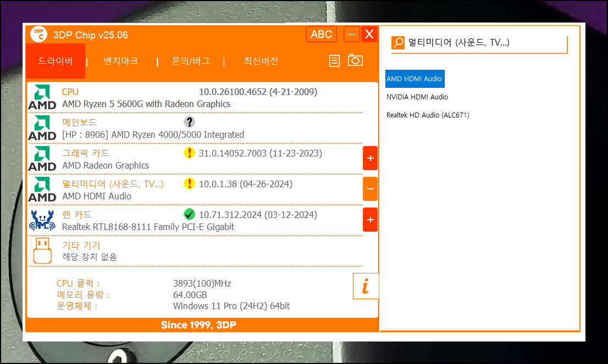The image size is (608, 364).
Task: Click the AMD logo in 메인보드 row
Action: click(42, 128)
